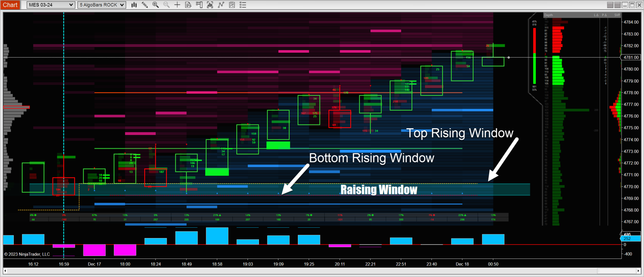Click the 22:51 time axis label

[x=401, y=264]
